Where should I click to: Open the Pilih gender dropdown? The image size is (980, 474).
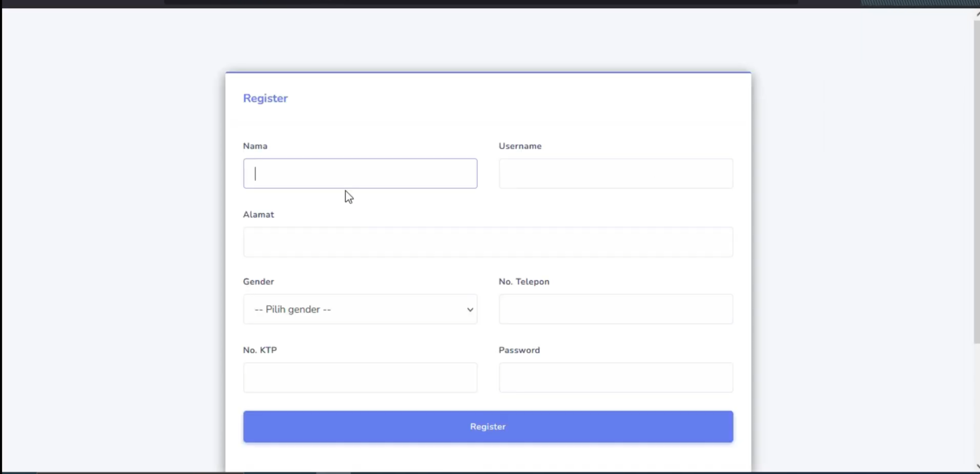pyautogui.click(x=360, y=309)
